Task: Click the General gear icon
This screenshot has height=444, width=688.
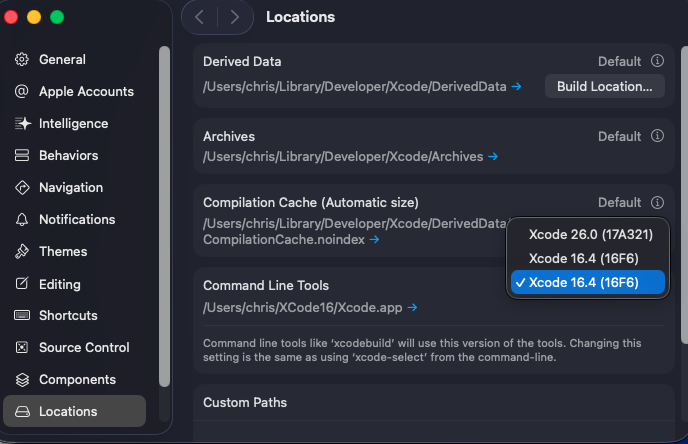Action: pyautogui.click(x=22, y=59)
